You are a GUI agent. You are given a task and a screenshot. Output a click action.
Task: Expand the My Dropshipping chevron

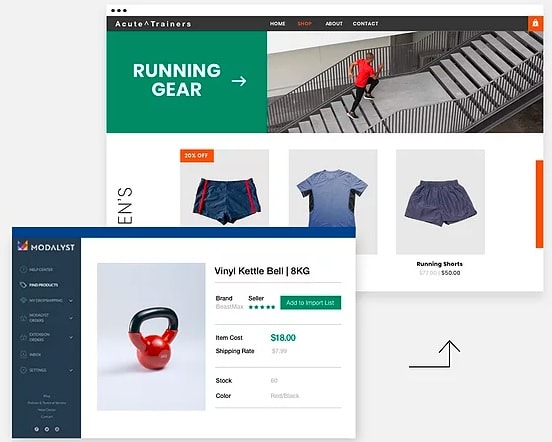tap(71, 301)
